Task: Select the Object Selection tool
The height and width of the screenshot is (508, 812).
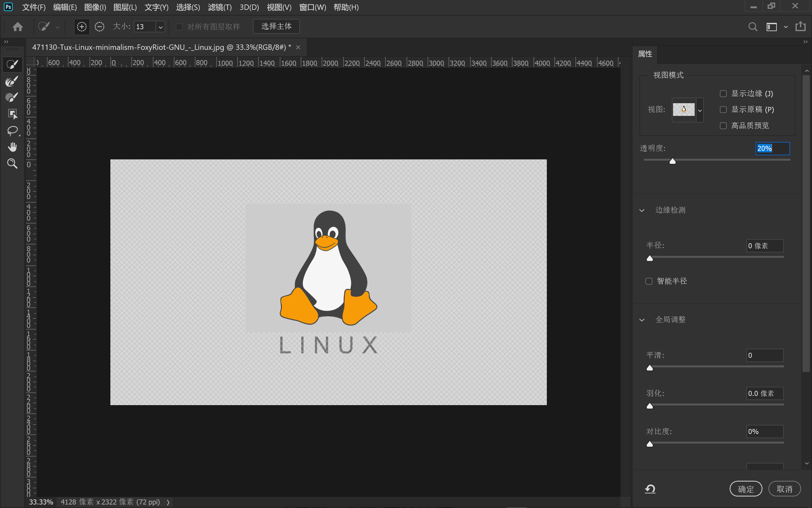Action: click(12, 114)
